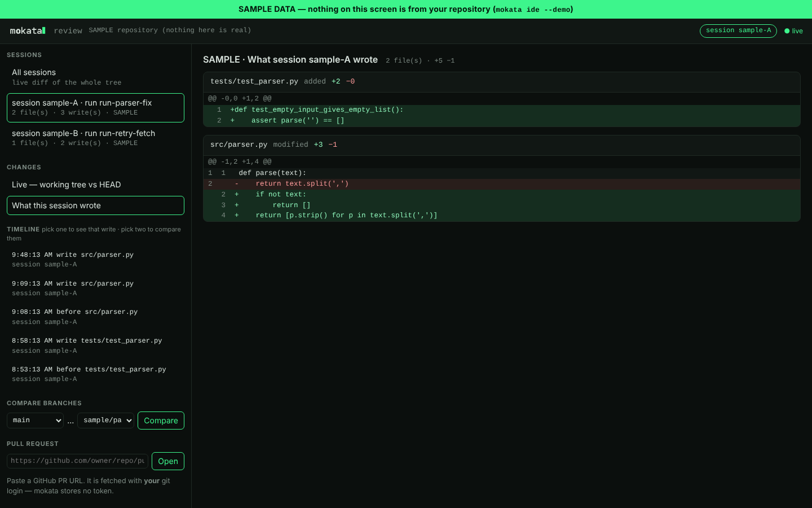The height and width of the screenshot is (508, 812).
Task: Select session sample-A run-parser-fix
Action: tap(95, 107)
